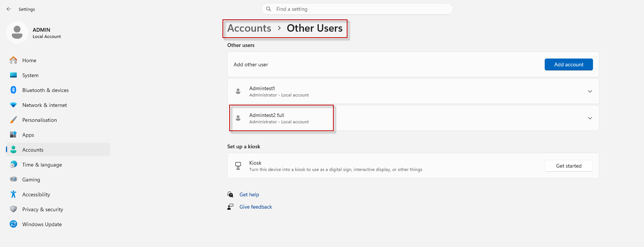
Task: Click the Gaming controller icon
Action: point(13,179)
